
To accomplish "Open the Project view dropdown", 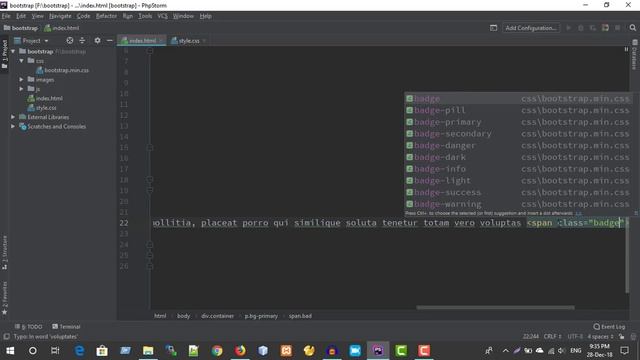I will tap(31, 40).
